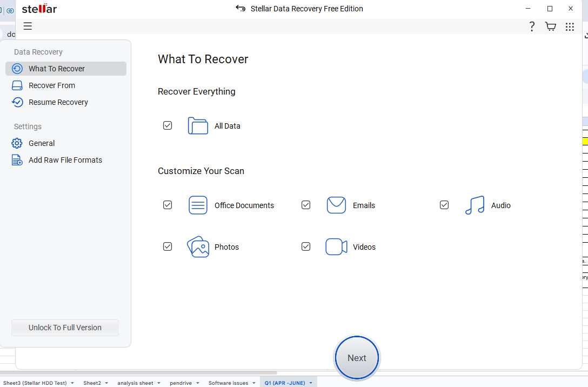The height and width of the screenshot is (387, 588).
Task: Click the Office Documents icon
Action: click(x=198, y=205)
